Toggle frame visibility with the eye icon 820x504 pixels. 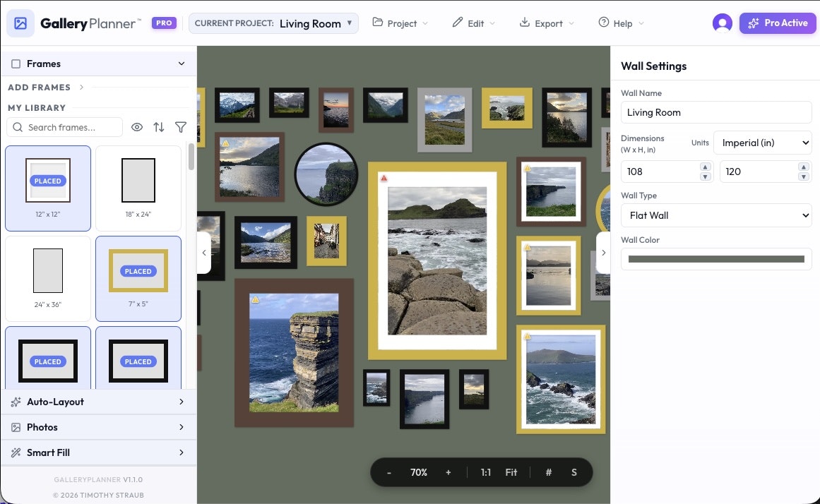click(x=136, y=127)
